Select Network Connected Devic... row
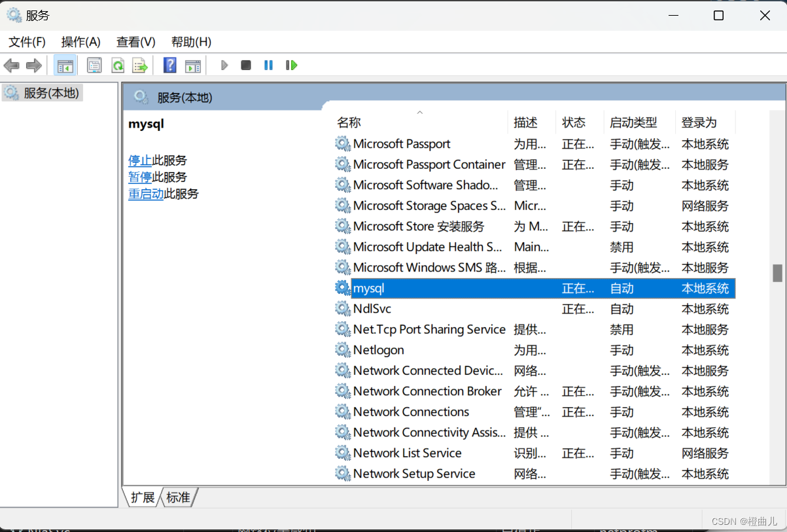The height and width of the screenshot is (532, 787). [534, 370]
